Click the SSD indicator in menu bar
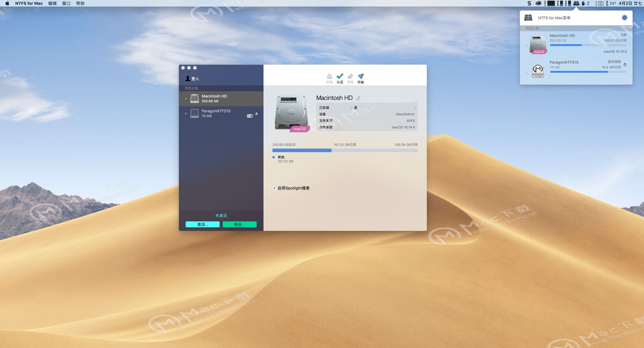This screenshot has width=644, height=348. click(568, 3)
